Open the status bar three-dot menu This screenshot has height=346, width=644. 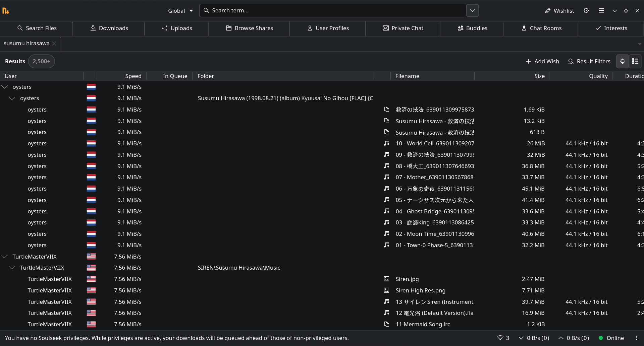636,338
